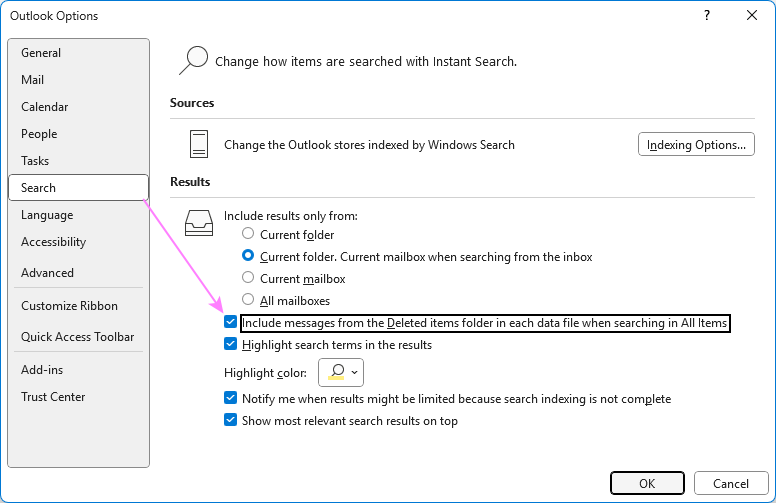Screen dimensions: 776x503
Task: Click the Outlook stores data file icon
Action: (x=199, y=144)
